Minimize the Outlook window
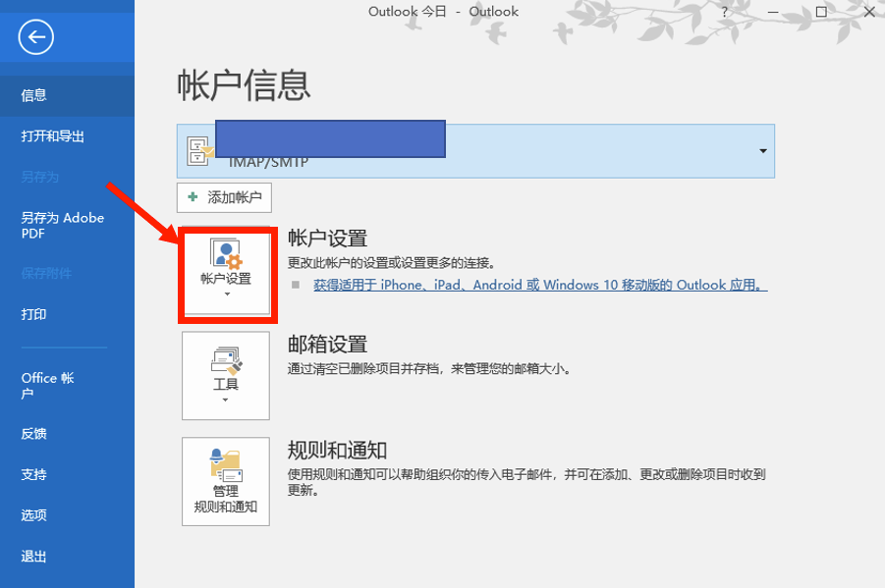This screenshot has width=885, height=588. pos(773,12)
